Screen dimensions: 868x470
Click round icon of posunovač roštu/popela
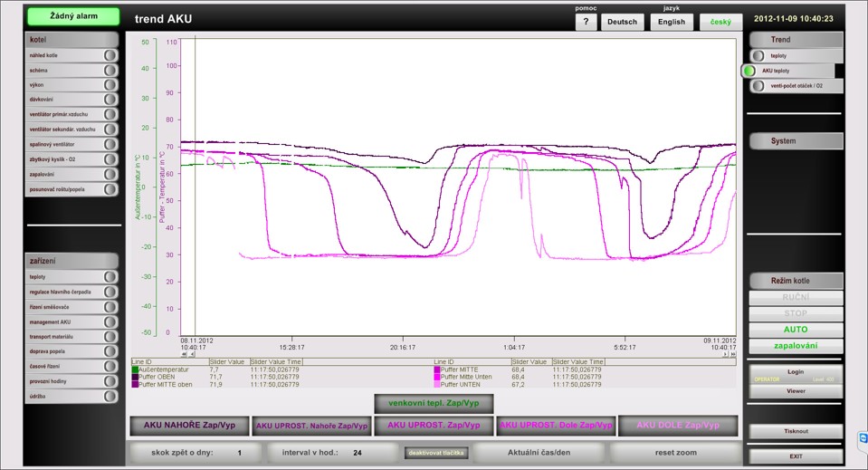(x=110, y=188)
